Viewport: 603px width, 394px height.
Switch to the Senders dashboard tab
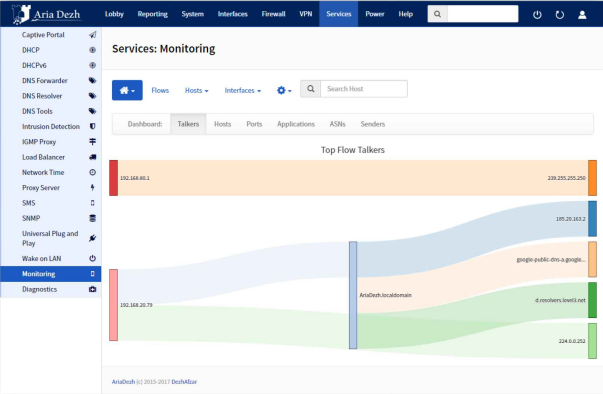pos(373,124)
